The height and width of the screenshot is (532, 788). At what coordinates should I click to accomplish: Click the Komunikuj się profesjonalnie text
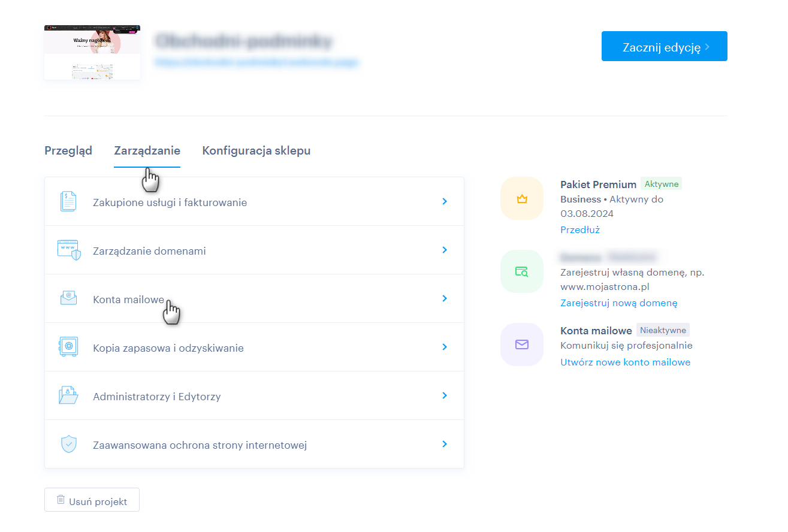click(x=626, y=346)
